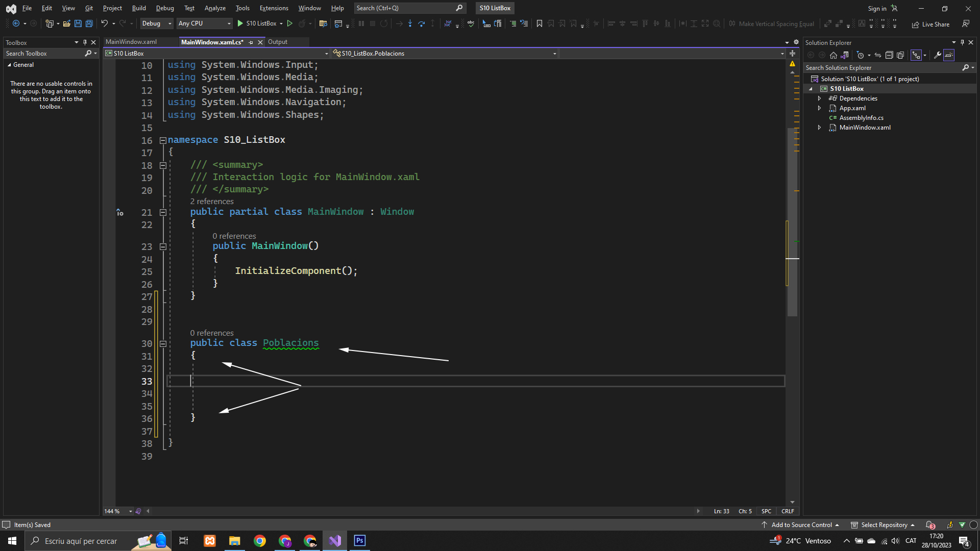This screenshot has height=551, width=980.
Task: Toggle the Preview Selected Items button in Solution Explorer
Action: [x=949, y=55]
